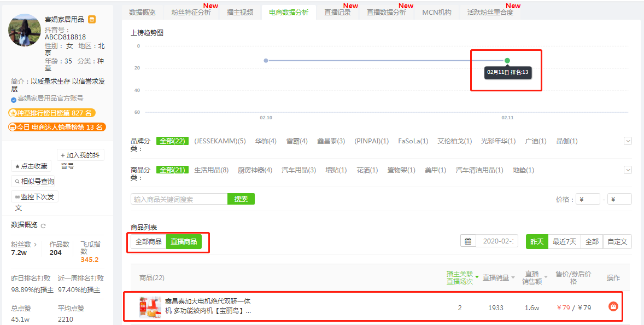Sort by 播主关联直播场次 column
Image resolution: width=644 pixels, height=325 pixels.
coord(462,278)
